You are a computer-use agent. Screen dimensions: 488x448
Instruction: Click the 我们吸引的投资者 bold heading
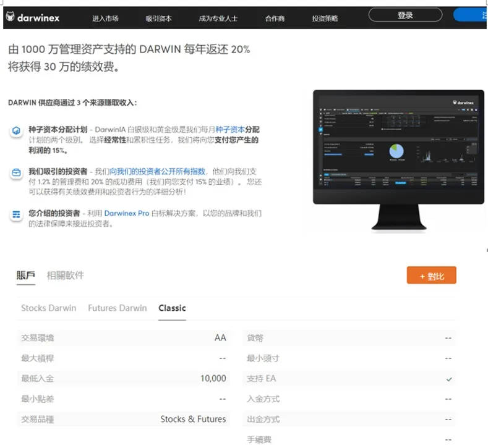[x=58, y=171]
